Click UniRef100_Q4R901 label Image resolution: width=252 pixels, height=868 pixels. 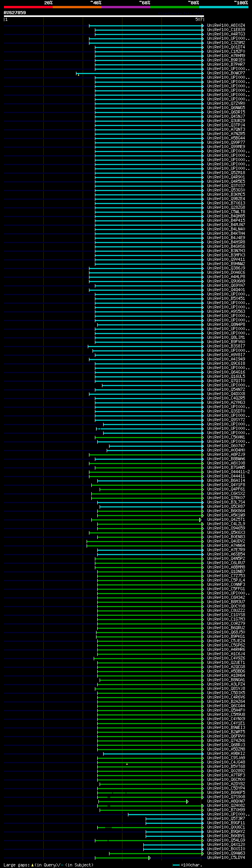226,177
